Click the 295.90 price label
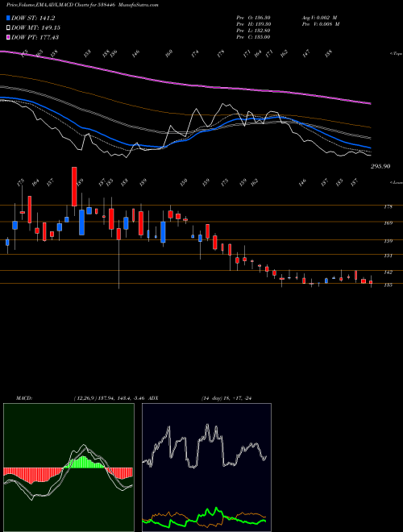 coord(380,166)
